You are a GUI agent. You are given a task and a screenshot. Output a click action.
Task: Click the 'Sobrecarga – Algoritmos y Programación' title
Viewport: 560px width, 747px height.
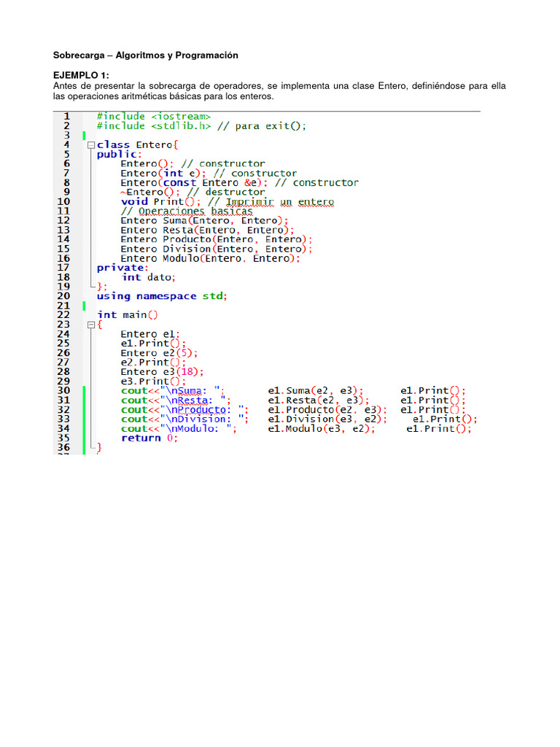[146, 55]
